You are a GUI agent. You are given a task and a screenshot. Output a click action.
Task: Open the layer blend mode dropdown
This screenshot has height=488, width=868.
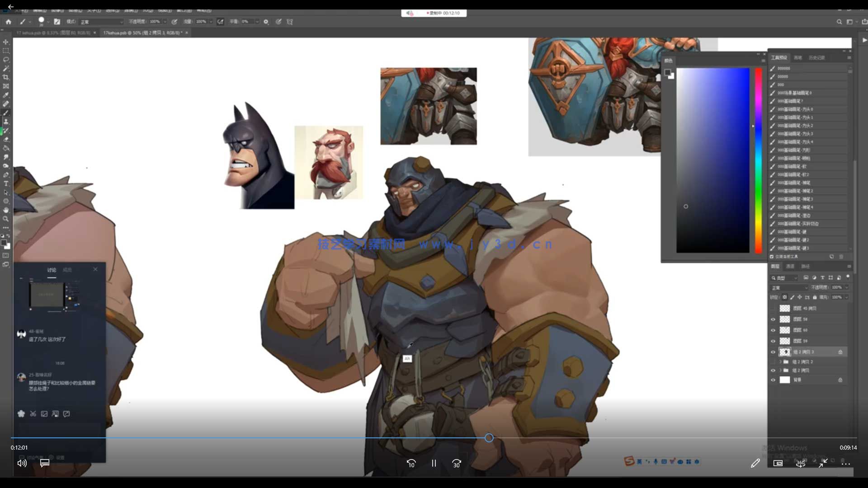789,287
